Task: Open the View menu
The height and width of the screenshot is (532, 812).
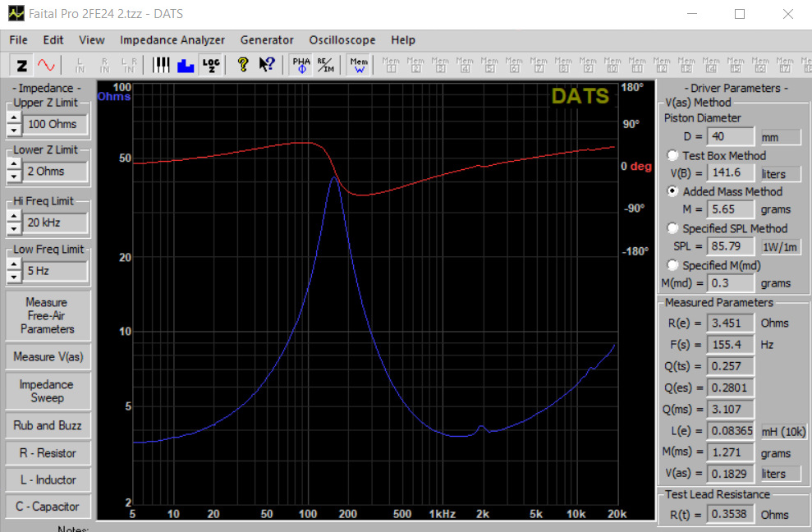Action: pos(92,40)
